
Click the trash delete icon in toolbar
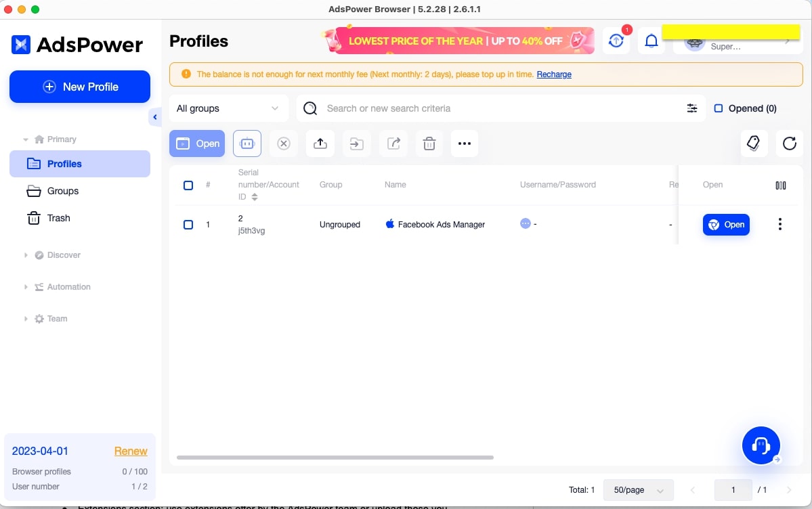pos(429,143)
